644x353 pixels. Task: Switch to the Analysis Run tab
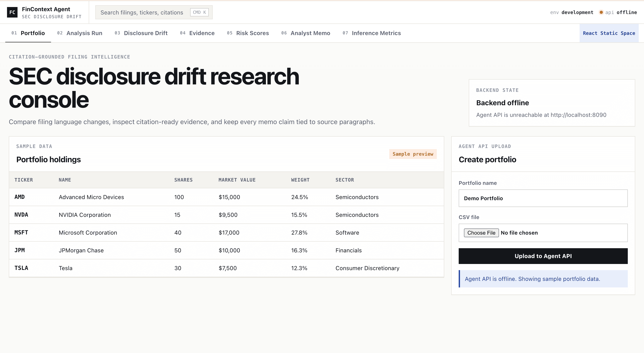point(80,33)
